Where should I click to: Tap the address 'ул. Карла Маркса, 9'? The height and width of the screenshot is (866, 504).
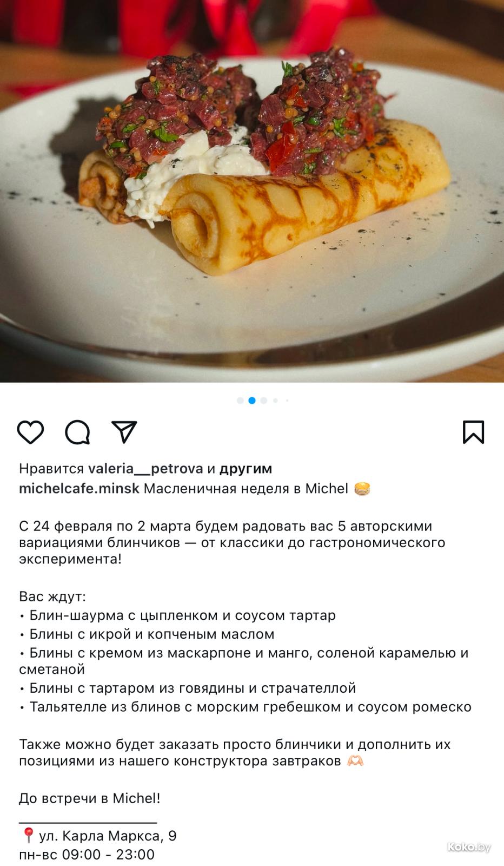click(x=108, y=836)
